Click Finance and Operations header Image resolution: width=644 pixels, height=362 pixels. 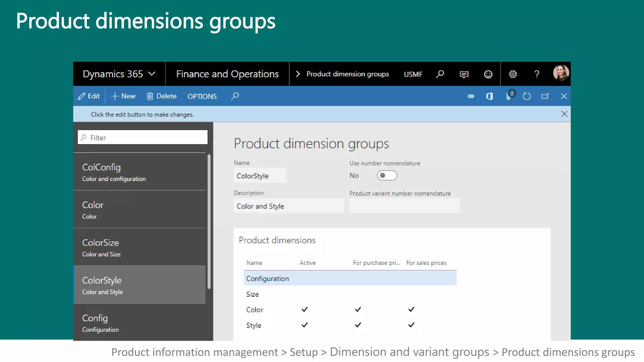227,74
